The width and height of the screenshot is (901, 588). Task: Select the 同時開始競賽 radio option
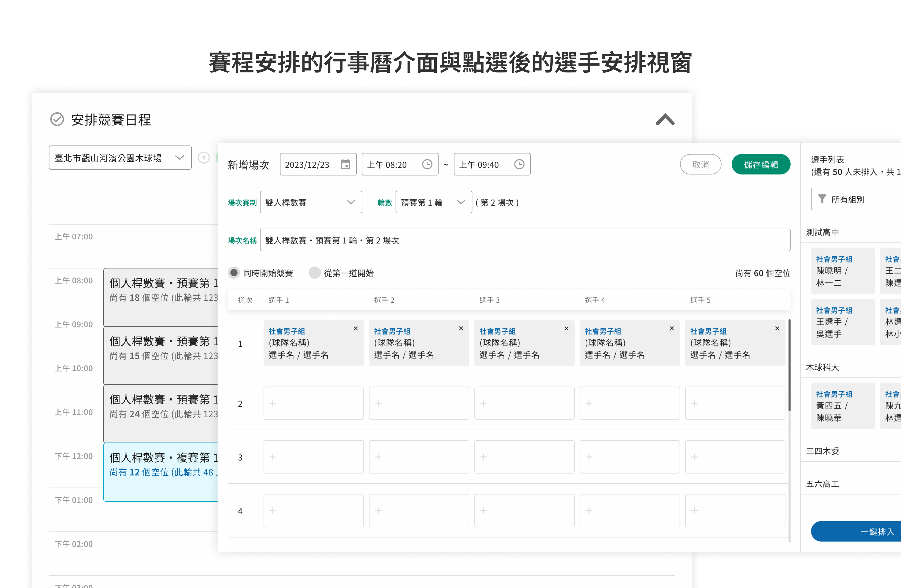coord(234,272)
